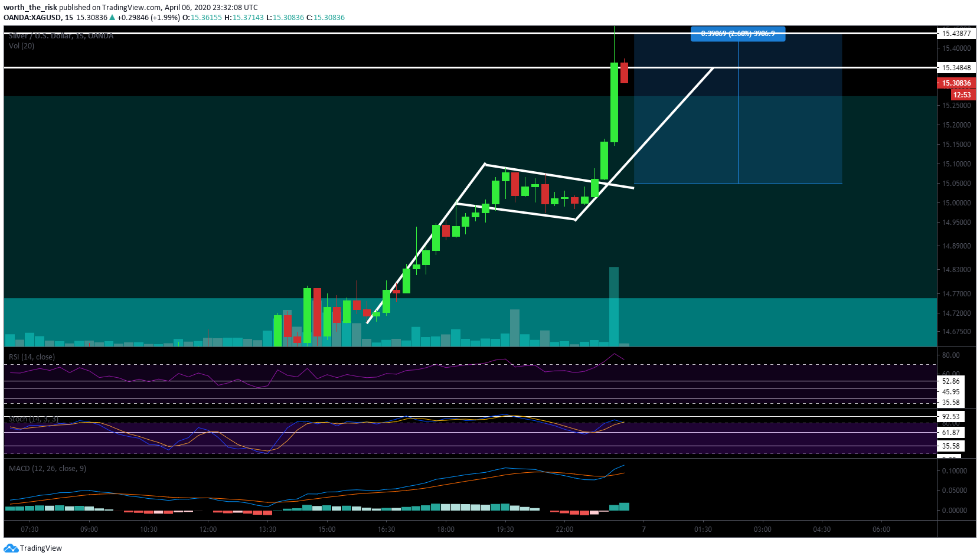
Task: Click the MACD axis value 0.05000
Action: click(955, 491)
